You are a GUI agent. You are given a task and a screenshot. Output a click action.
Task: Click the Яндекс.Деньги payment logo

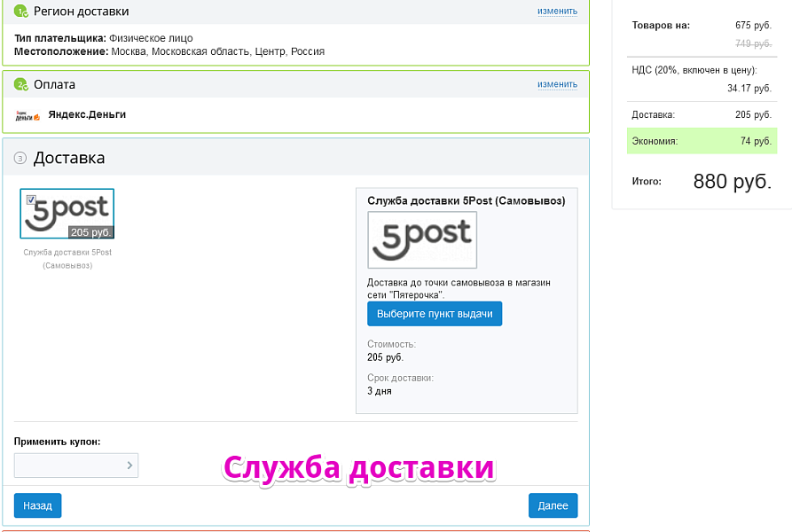(27, 115)
